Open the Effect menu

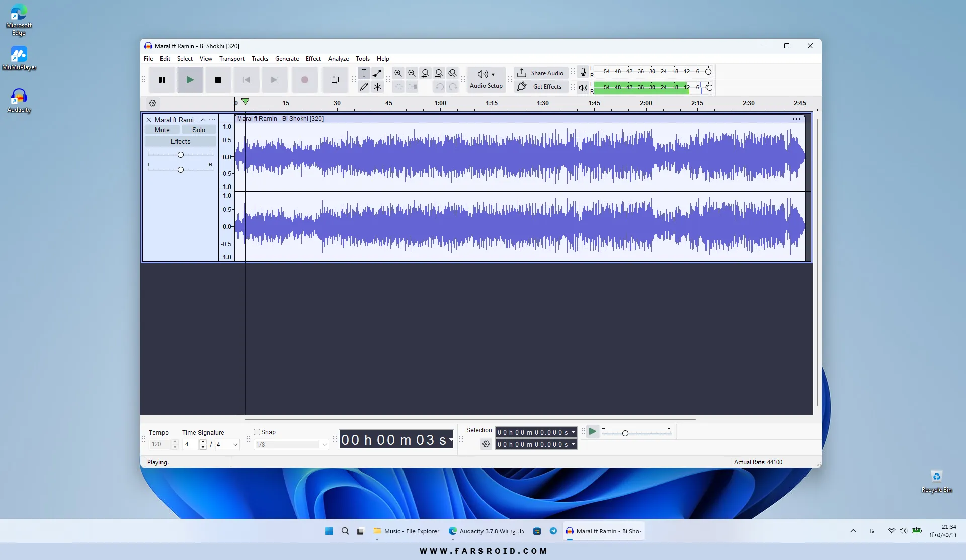pos(313,59)
